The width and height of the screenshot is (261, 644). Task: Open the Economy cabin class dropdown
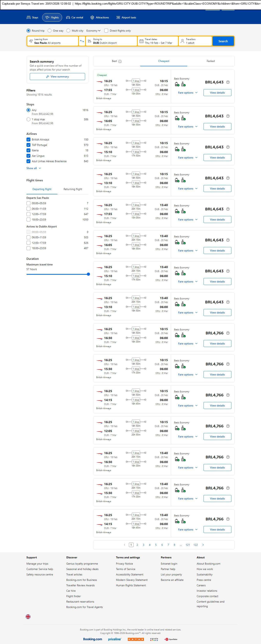click(93, 31)
